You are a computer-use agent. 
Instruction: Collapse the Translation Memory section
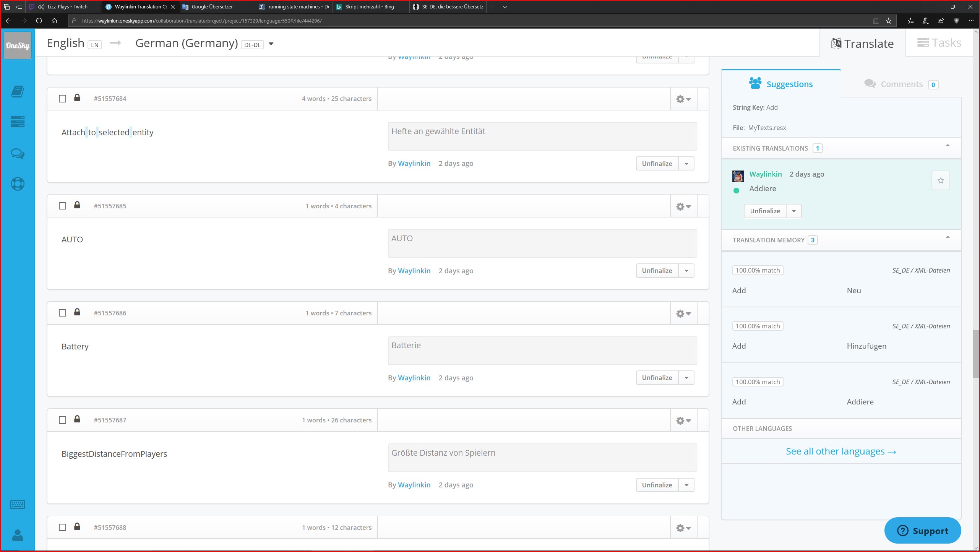(948, 238)
